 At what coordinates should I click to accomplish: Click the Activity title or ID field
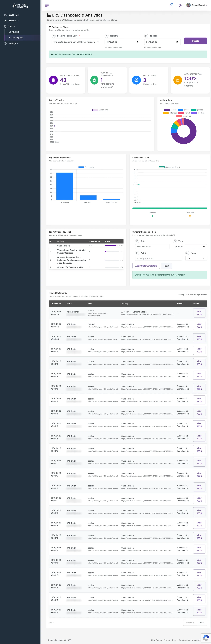point(159,259)
